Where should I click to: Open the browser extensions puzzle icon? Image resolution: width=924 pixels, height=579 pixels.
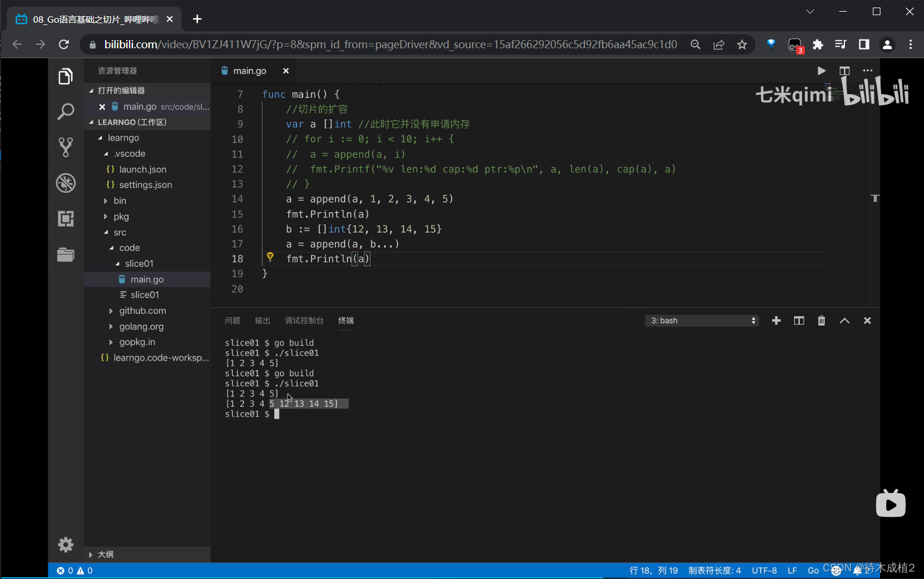(818, 45)
